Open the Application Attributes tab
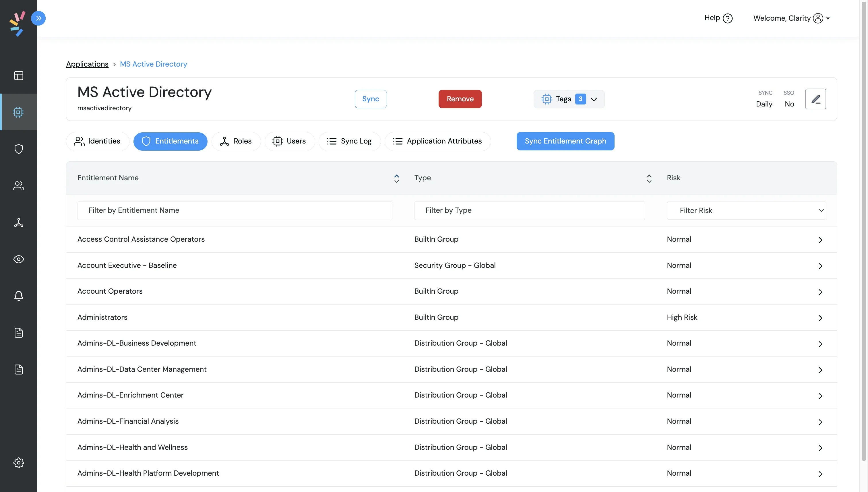This screenshot has width=868, height=492. (437, 141)
